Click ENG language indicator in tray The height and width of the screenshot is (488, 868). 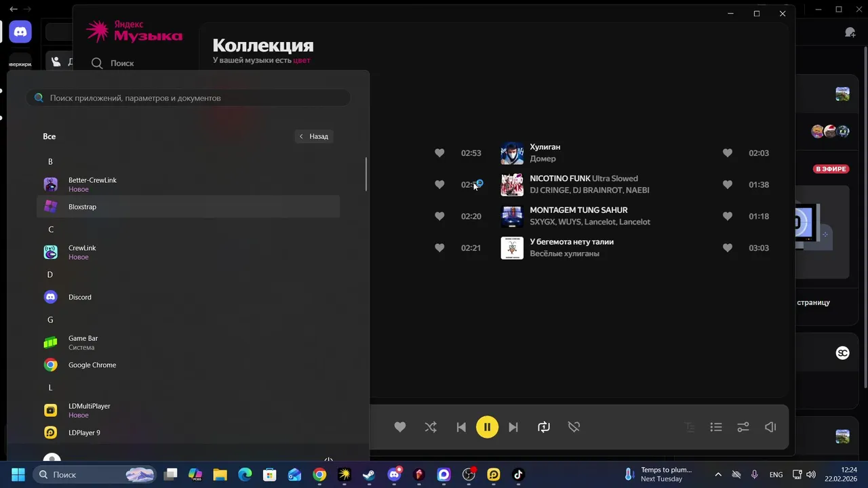tap(776, 474)
